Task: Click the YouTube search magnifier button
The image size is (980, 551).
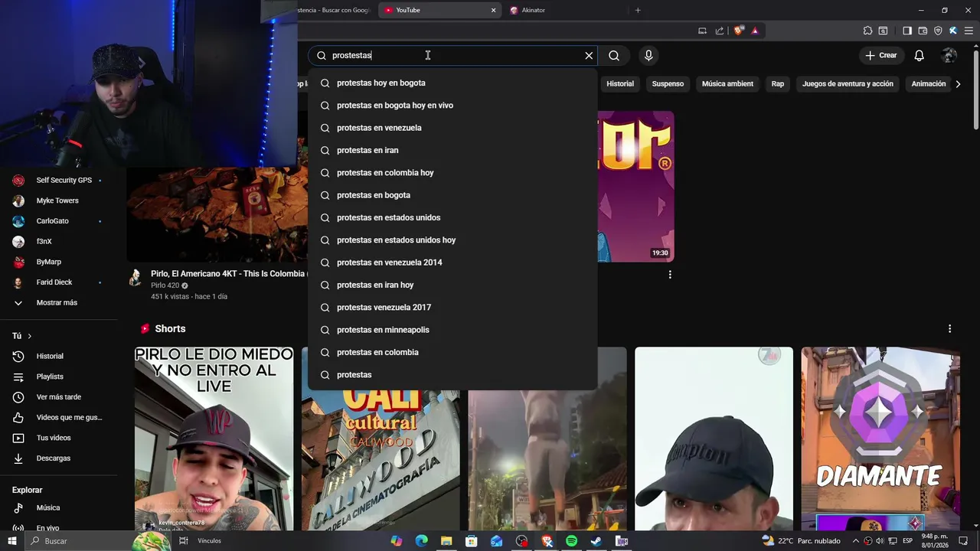Action: (614, 55)
